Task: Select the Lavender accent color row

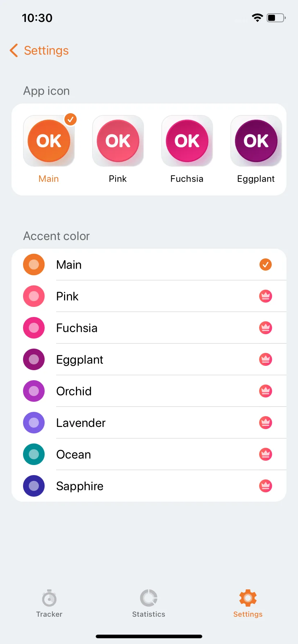Action: tap(149, 423)
